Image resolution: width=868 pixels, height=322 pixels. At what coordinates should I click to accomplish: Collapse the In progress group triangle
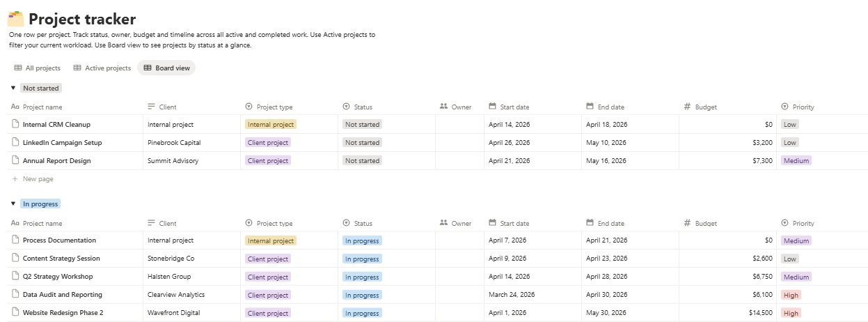[13, 204]
